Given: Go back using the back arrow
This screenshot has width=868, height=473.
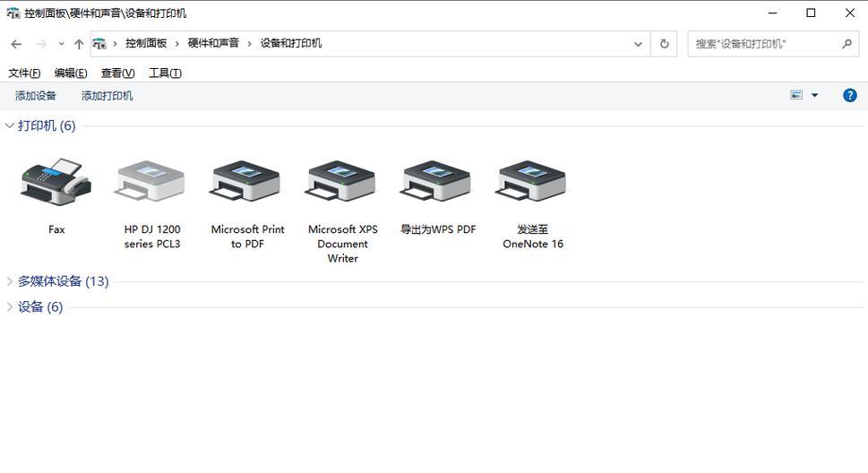Looking at the screenshot, I should pyautogui.click(x=16, y=44).
